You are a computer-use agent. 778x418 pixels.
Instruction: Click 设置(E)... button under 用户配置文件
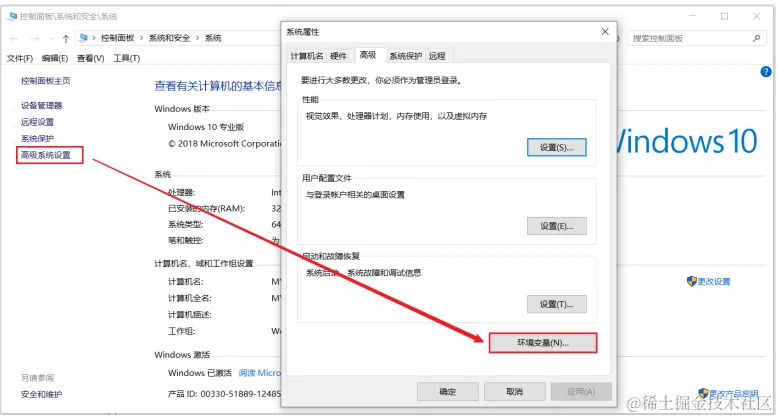[x=557, y=226]
